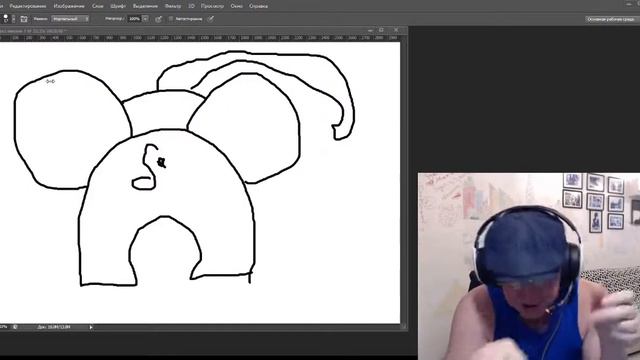Screen dimensions: 640x360
Task: Toggle tablet pressure for opacity icon
Action: [159, 19]
